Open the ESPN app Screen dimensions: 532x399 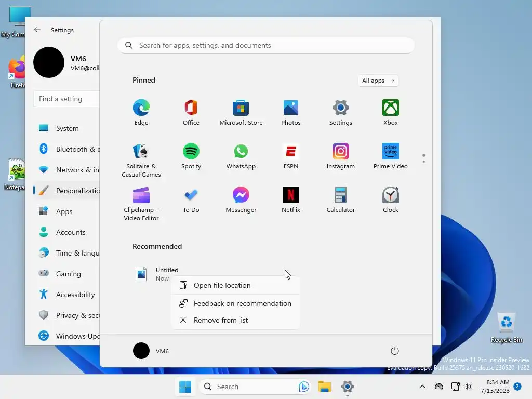pyautogui.click(x=291, y=156)
